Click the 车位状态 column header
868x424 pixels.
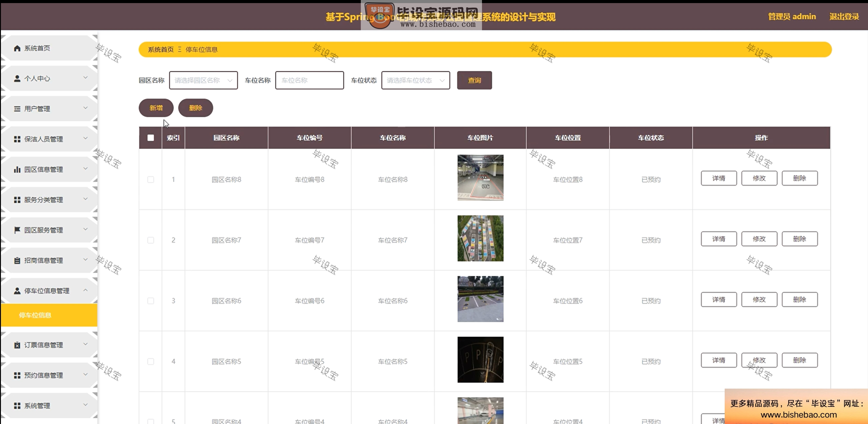tap(651, 138)
